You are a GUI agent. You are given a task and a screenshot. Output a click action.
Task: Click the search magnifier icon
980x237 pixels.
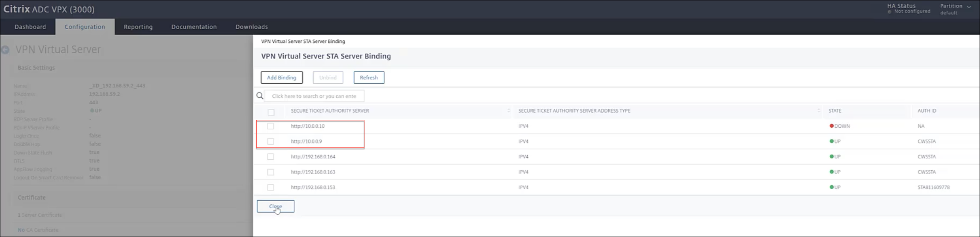coord(260,96)
